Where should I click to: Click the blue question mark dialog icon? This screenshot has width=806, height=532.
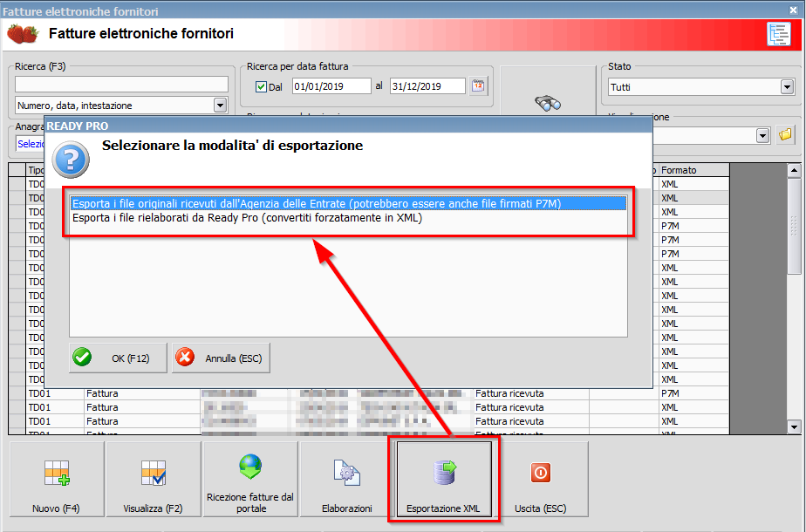point(71,160)
